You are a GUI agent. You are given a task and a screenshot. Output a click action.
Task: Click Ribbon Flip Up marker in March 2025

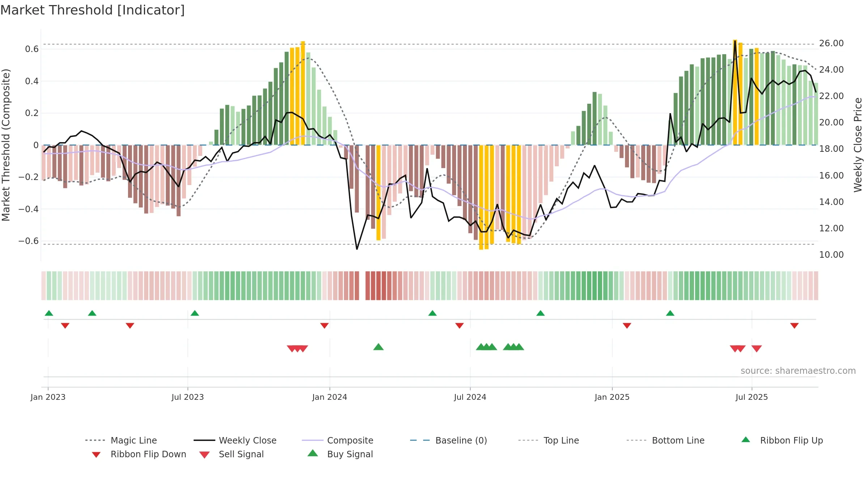(x=670, y=313)
